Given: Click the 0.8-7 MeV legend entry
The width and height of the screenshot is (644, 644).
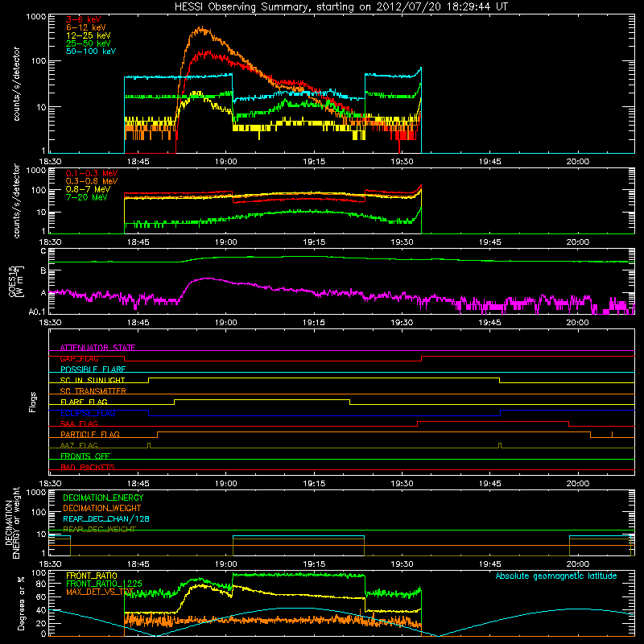Looking at the screenshot, I should tap(88, 189).
